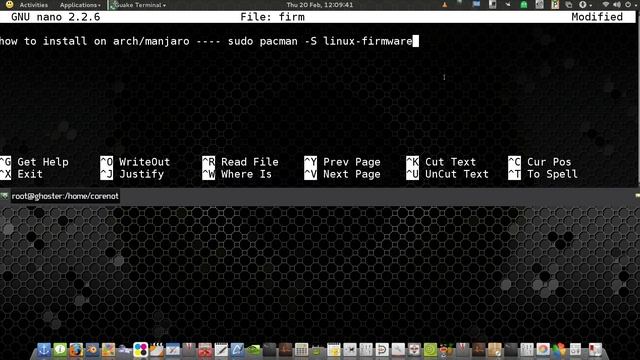Launch the green info dock icon
Screen dimensions: 640x360
coord(60,349)
